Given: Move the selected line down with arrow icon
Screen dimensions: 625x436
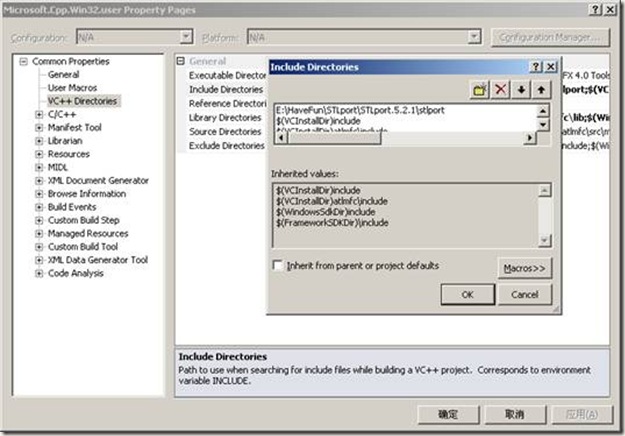Looking at the screenshot, I should (521, 89).
